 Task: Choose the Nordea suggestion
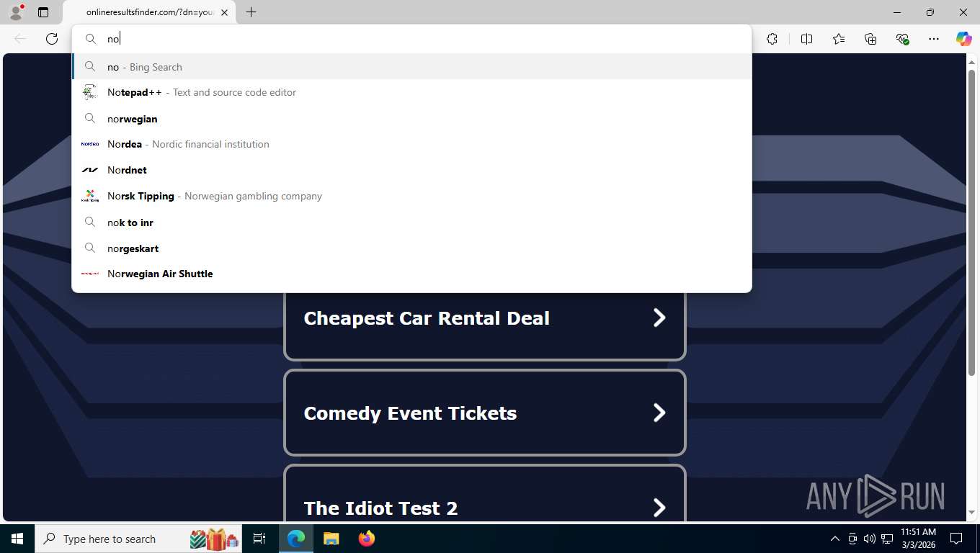pyautogui.click(x=411, y=144)
